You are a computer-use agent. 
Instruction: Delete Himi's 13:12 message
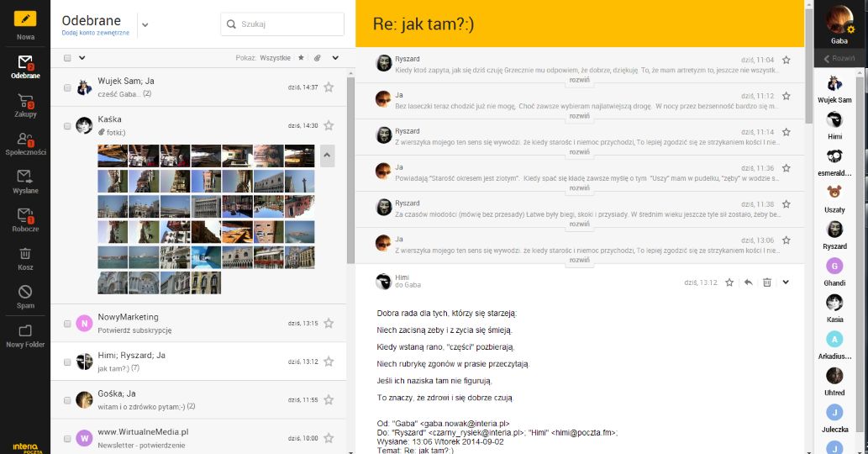tap(767, 282)
